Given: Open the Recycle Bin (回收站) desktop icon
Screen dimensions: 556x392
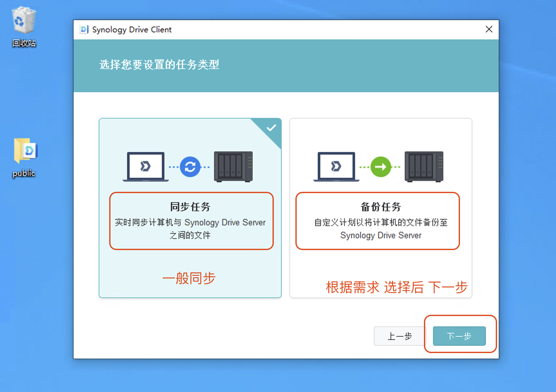Looking at the screenshot, I should pyautogui.click(x=24, y=26).
